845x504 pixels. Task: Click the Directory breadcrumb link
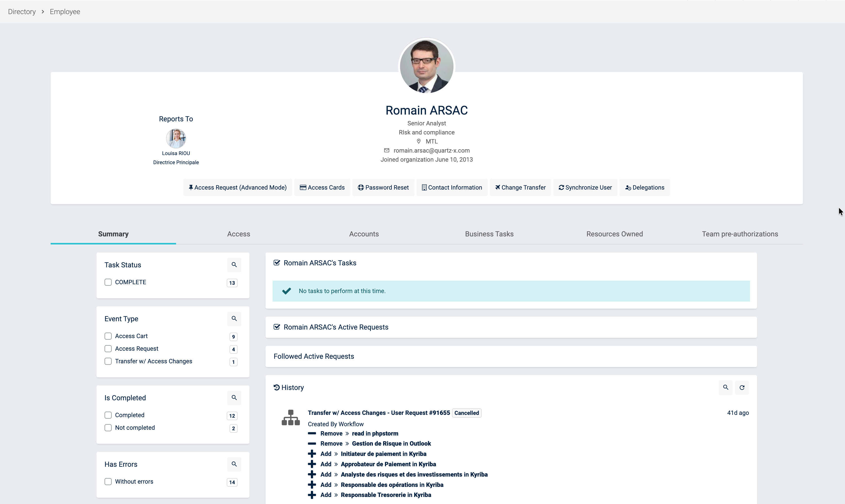(x=22, y=12)
